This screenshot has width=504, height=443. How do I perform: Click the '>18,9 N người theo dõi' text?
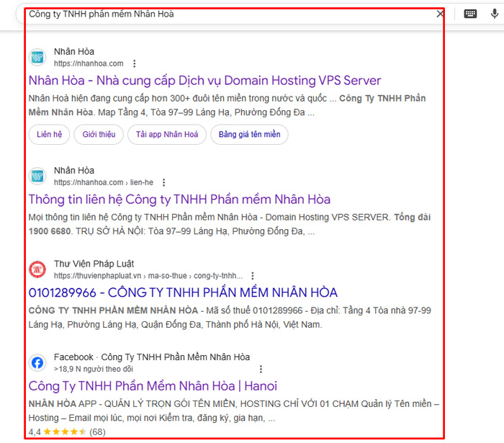(93, 369)
